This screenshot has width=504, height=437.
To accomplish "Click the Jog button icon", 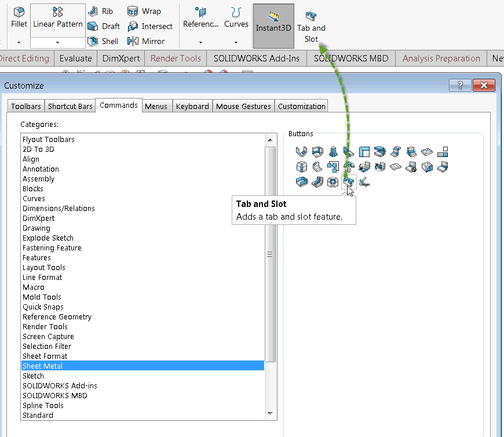I will click(396, 151).
